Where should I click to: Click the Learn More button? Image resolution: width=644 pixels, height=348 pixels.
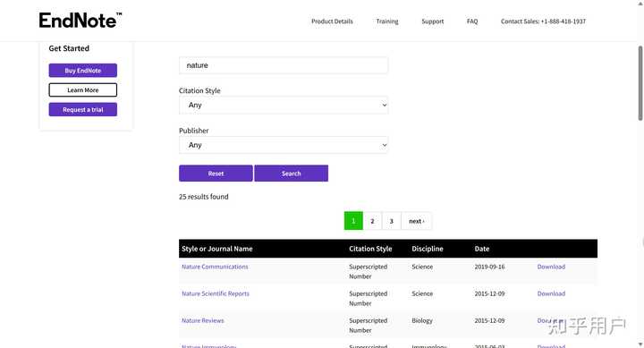click(83, 90)
